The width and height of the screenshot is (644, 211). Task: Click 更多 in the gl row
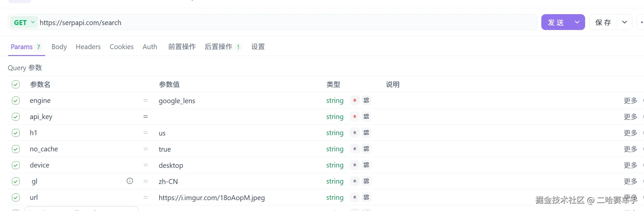click(x=631, y=181)
